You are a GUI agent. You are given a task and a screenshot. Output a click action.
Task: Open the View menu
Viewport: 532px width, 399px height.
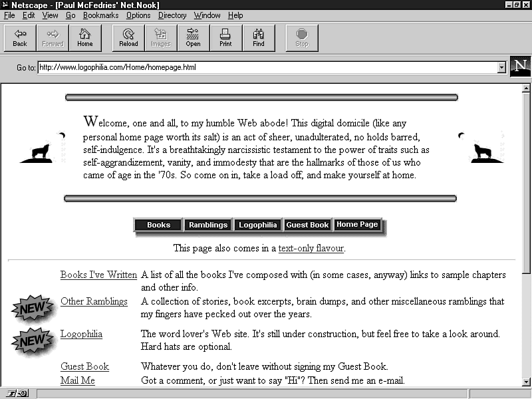50,15
